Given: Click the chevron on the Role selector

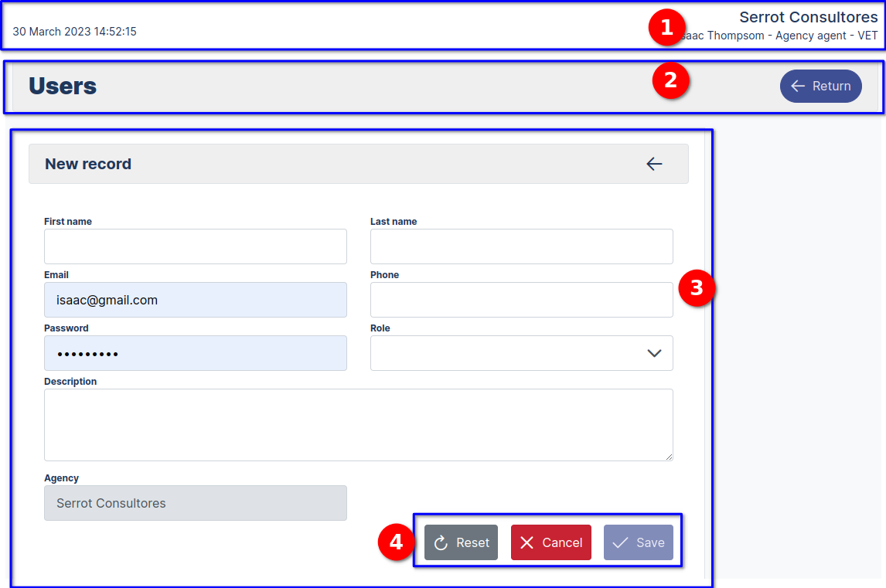Looking at the screenshot, I should coord(654,352).
